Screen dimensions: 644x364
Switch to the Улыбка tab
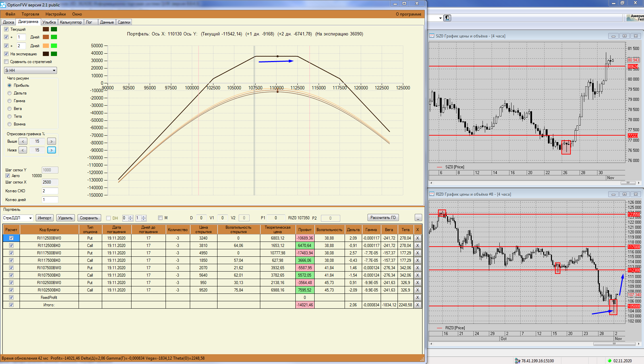(49, 22)
